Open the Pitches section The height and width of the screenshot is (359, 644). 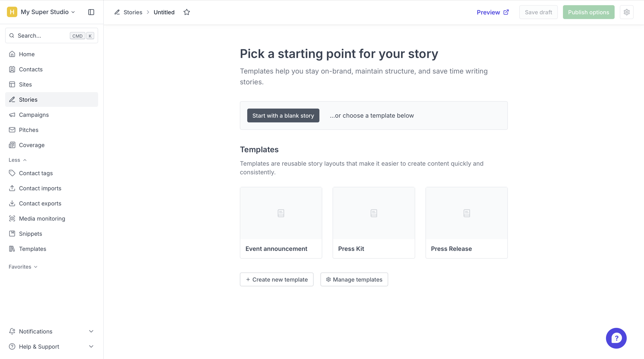pyautogui.click(x=29, y=130)
